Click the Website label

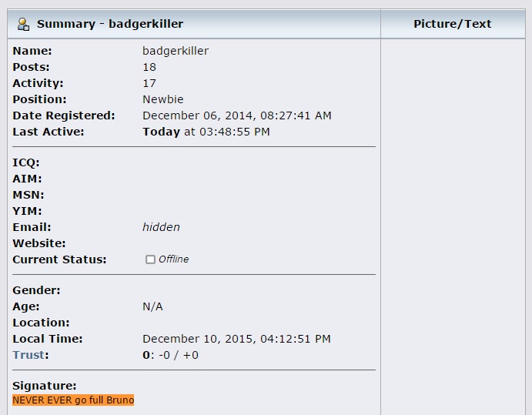click(39, 243)
